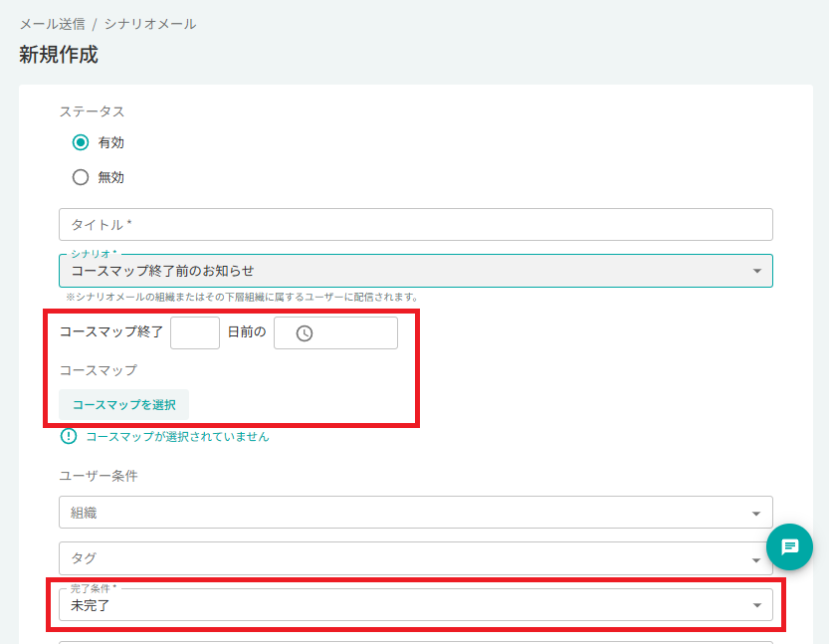Click the warning icon beside course map message
The height and width of the screenshot is (644, 829).
[x=69, y=436]
